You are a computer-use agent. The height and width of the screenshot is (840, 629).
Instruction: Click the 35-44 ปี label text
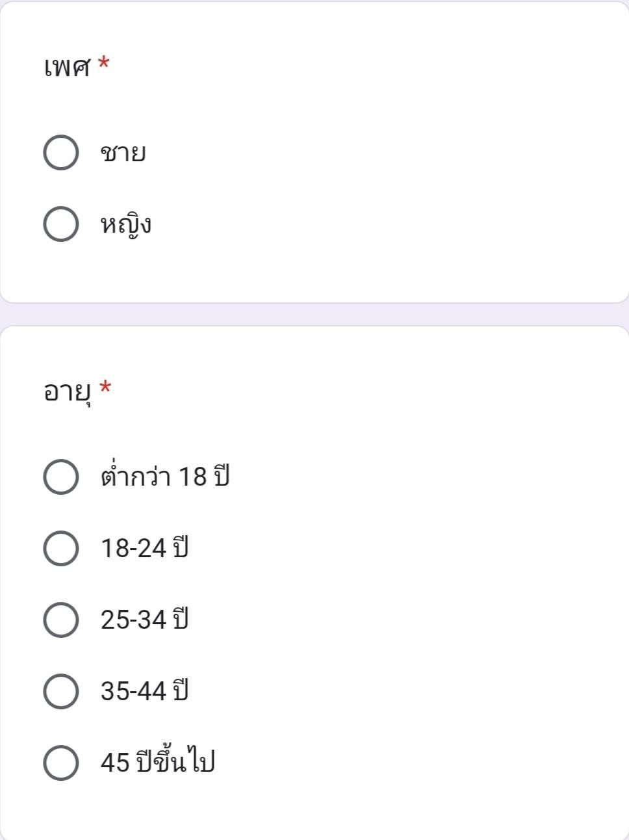click(144, 690)
